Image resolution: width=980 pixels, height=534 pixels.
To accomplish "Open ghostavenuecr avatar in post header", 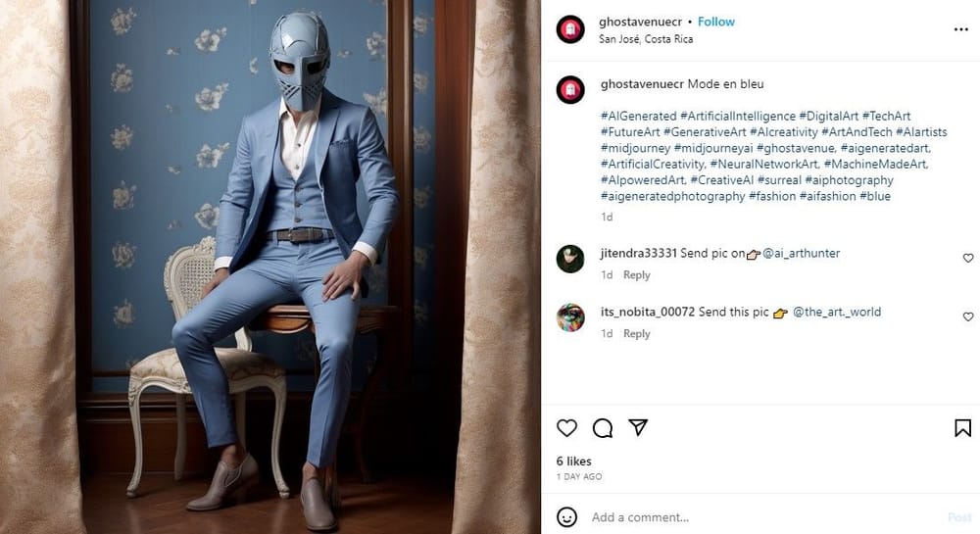I will pyautogui.click(x=569, y=29).
